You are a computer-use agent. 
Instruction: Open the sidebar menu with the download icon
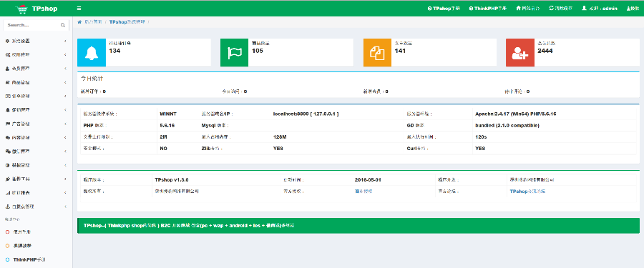click(x=36, y=207)
